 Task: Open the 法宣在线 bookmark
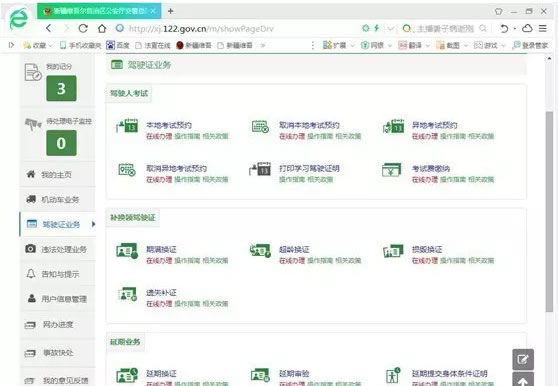[153, 46]
